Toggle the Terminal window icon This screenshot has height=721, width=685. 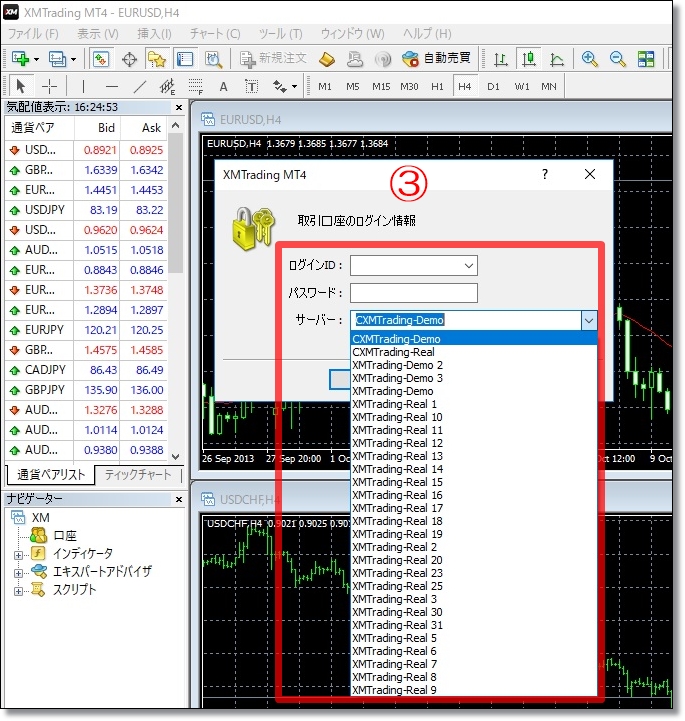point(185,59)
